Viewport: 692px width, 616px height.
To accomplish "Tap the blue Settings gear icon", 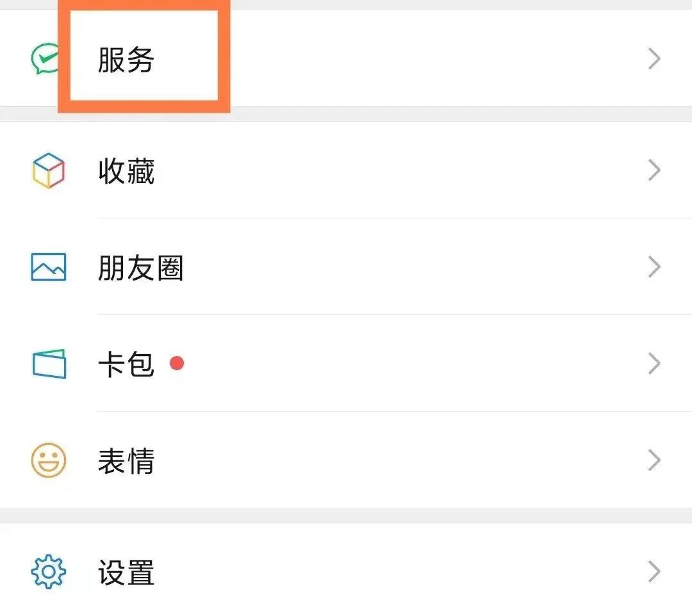I will (x=49, y=572).
